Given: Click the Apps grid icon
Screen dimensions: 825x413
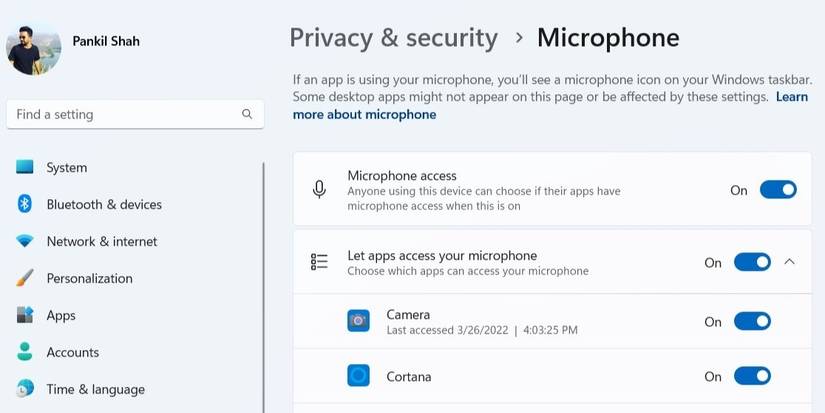Looking at the screenshot, I should coord(25,315).
